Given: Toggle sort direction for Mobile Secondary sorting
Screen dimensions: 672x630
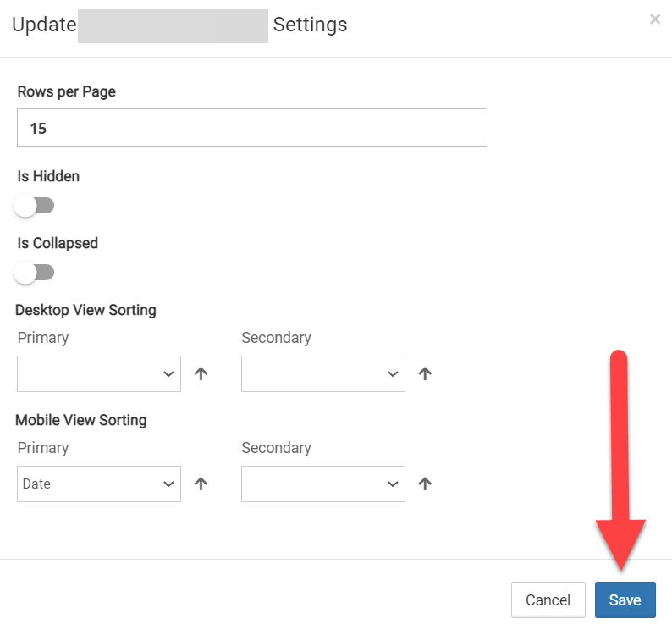Looking at the screenshot, I should click(x=425, y=484).
